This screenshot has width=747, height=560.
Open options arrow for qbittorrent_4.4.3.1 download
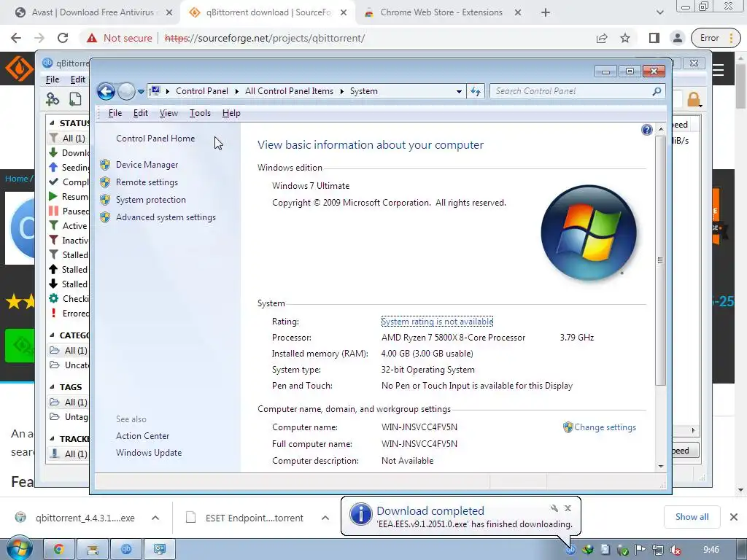(x=155, y=518)
